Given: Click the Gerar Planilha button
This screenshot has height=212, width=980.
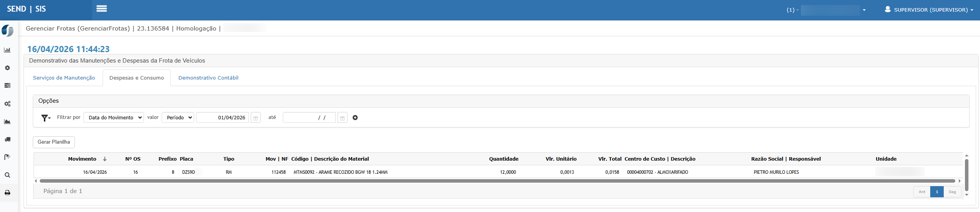Looking at the screenshot, I should 54,142.
